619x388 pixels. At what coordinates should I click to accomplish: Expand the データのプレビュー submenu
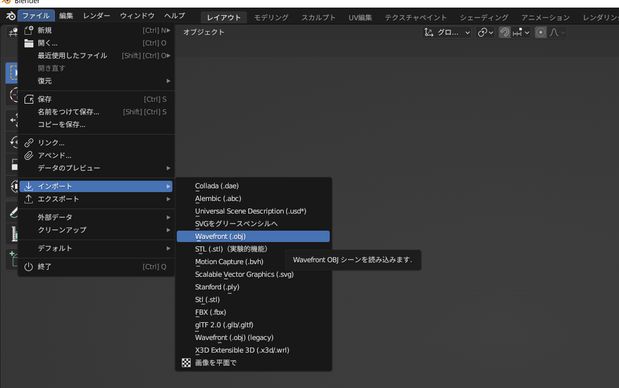tap(96, 168)
